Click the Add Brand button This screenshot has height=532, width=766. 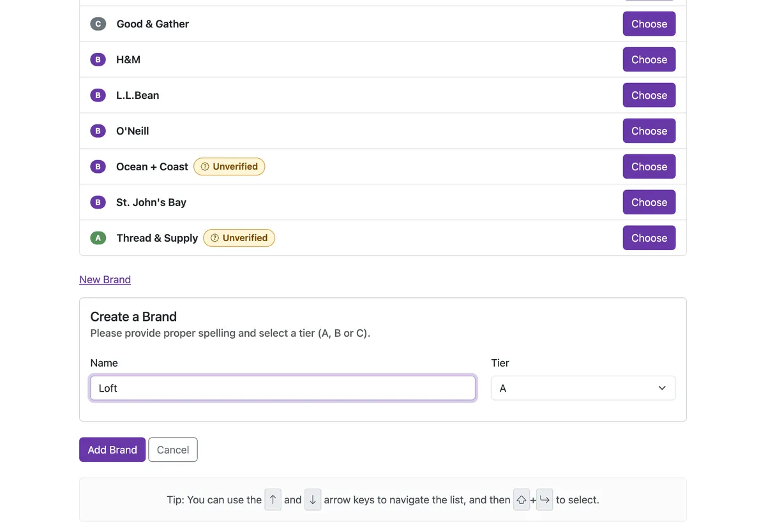112,450
